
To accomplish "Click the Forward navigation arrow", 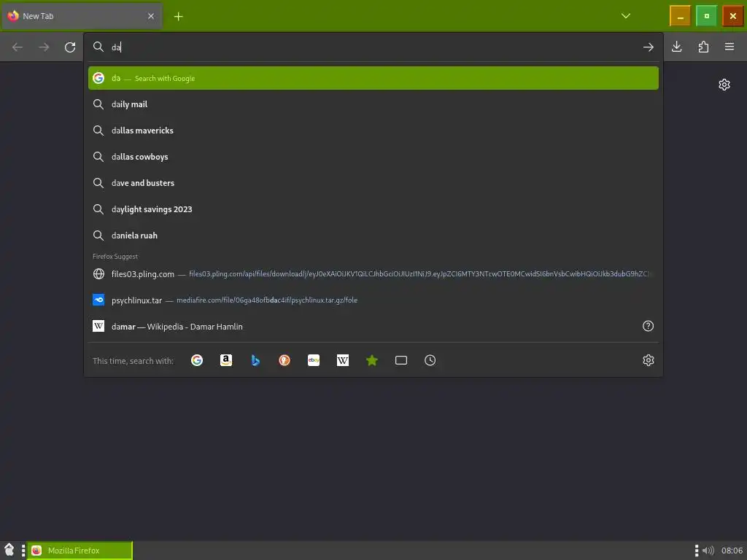I will [x=44, y=47].
